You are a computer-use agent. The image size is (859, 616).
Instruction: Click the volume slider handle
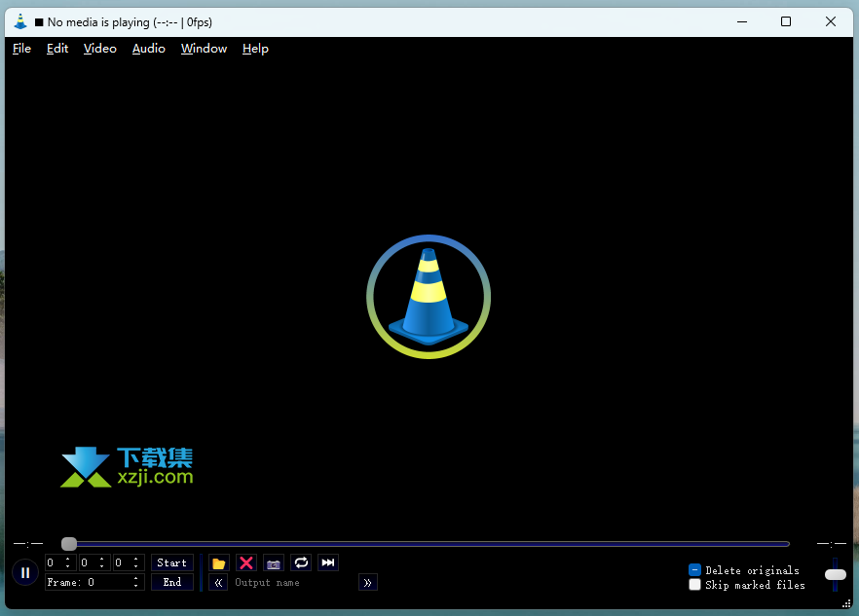pos(836,574)
